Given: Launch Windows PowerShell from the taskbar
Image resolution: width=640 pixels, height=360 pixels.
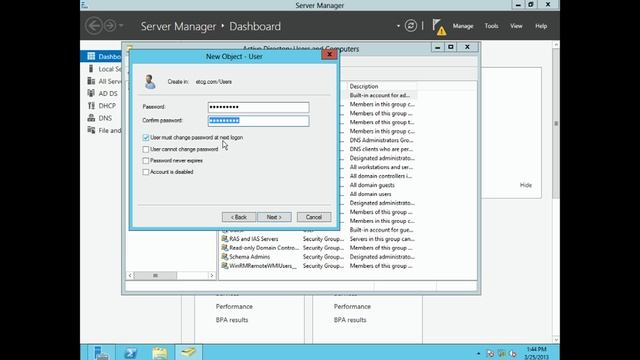Looking at the screenshot, I should pyautogui.click(x=131, y=353).
